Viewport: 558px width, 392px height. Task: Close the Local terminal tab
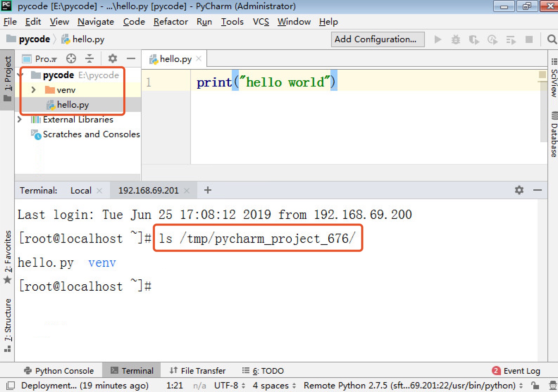(99, 191)
